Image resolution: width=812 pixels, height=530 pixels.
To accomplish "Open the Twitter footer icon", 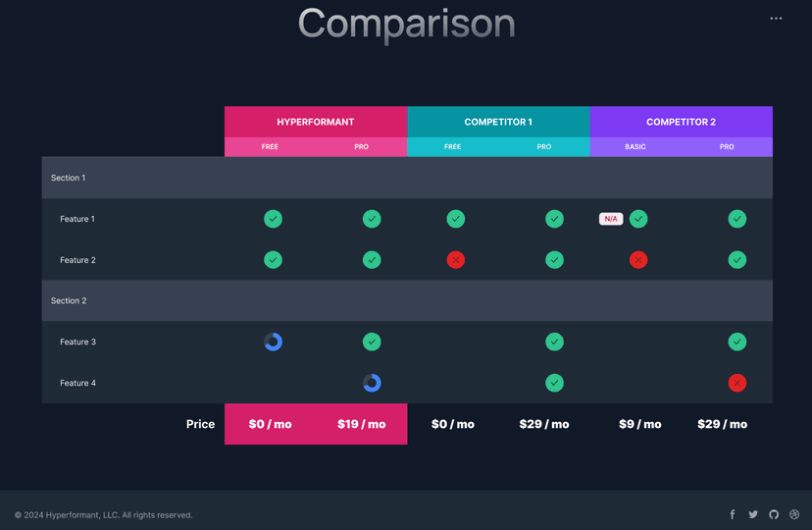I will coord(753,514).
